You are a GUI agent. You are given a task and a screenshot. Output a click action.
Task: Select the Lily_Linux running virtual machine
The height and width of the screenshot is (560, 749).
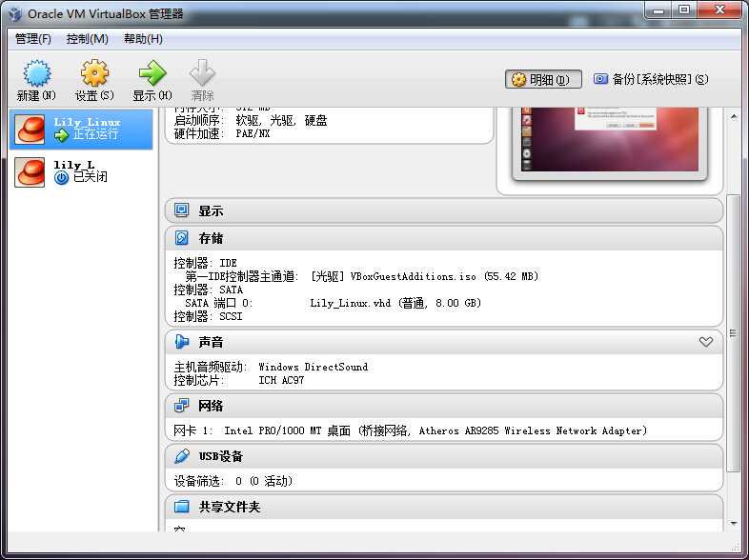point(81,129)
